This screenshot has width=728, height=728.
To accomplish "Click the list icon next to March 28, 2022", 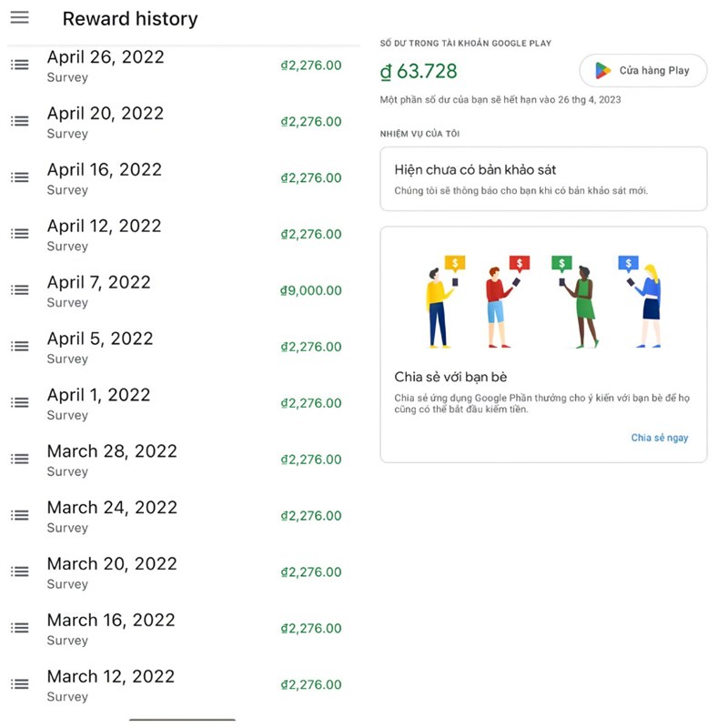I will coord(19,459).
